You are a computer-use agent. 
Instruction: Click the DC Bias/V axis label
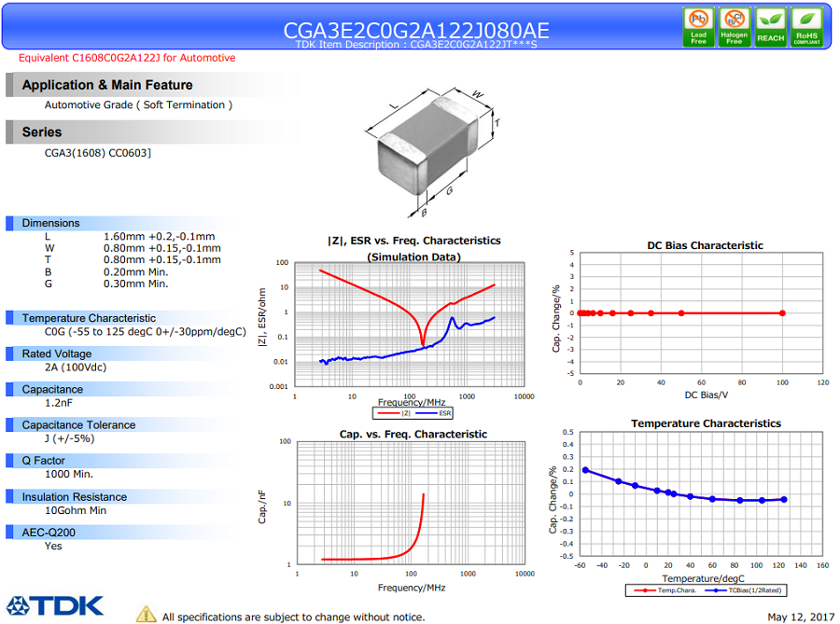click(x=707, y=395)
